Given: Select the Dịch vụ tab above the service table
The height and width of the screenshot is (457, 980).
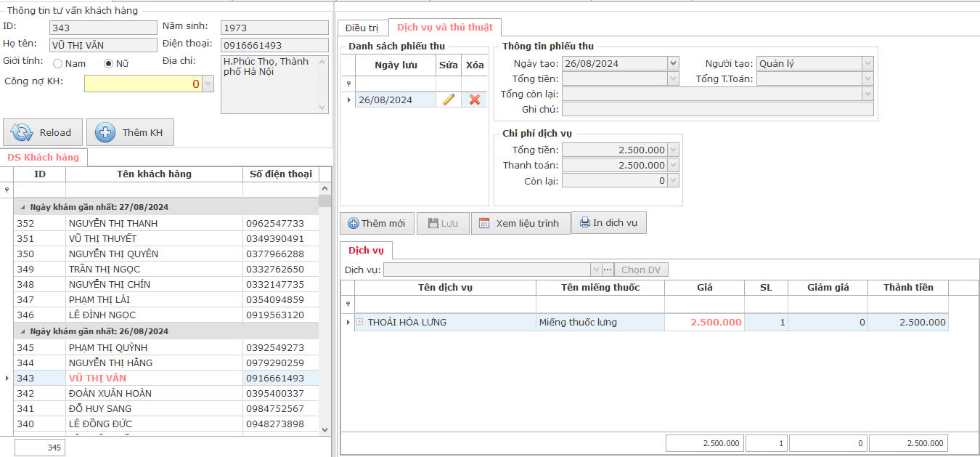Looking at the screenshot, I should (x=366, y=250).
